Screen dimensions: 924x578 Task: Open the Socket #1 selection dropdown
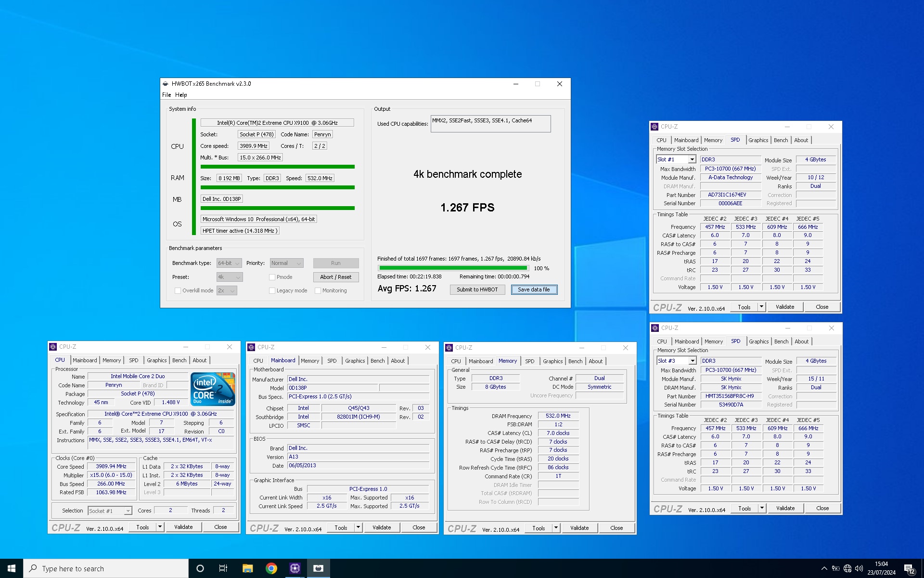pos(110,511)
